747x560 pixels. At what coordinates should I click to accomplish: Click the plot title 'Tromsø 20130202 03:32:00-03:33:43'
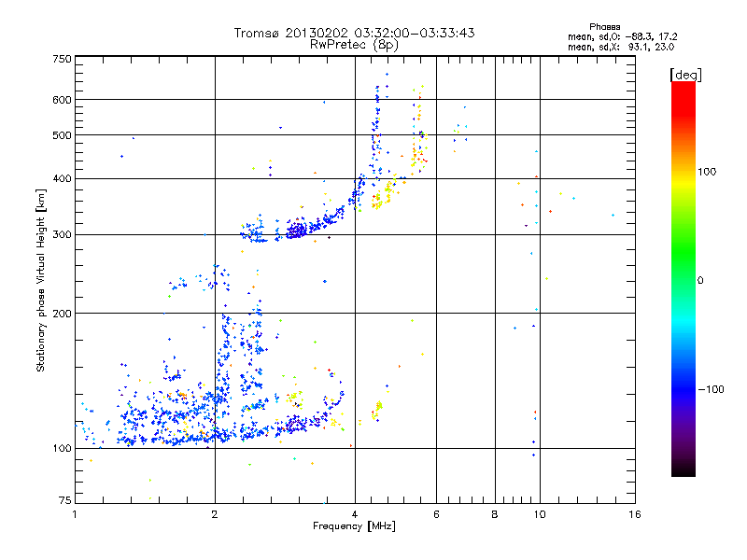click(354, 33)
